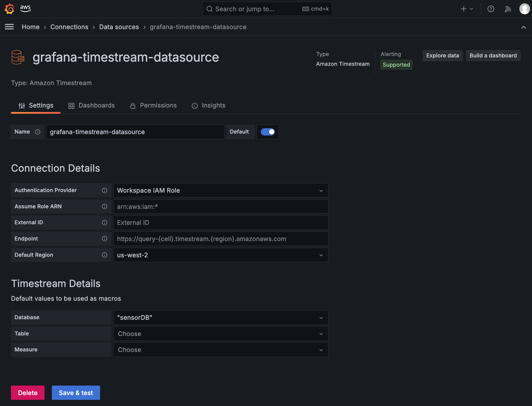The image size is (532, 406).
Task: Toggle the Default datasource switch
Action: pyautogui.click(x=268, y=132)
